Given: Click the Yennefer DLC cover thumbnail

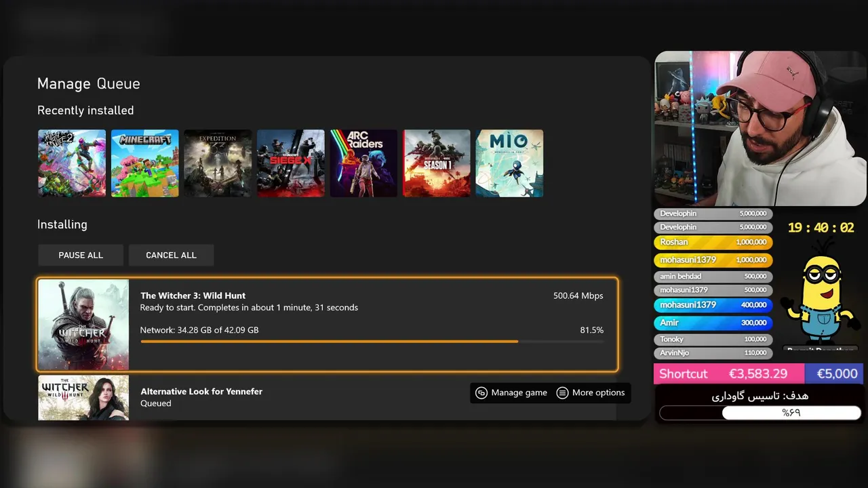Looking at the screenshot, I should [83, 397].
